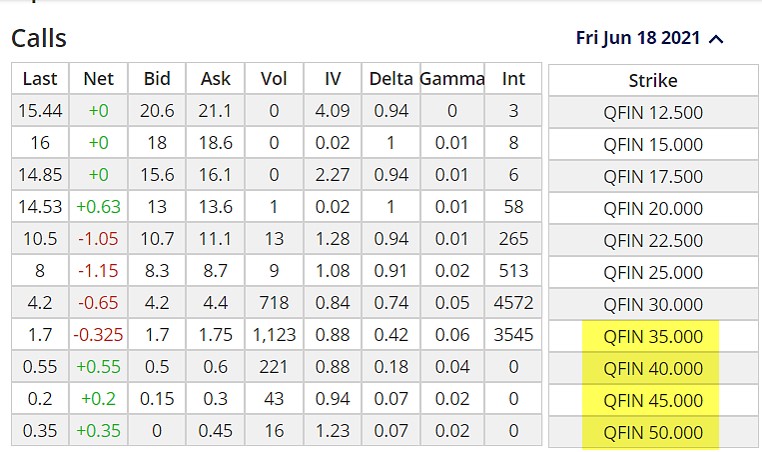This screenshot has height=452, width=762.
Task: Click the Ask column header
Action: pos(216,79)
